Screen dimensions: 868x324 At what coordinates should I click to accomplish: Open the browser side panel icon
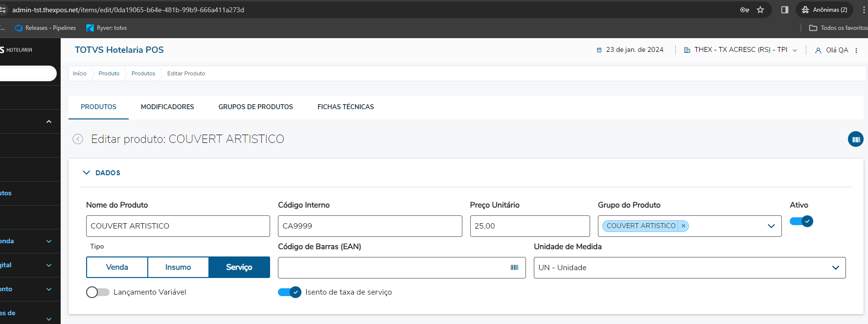pos(785,10)
